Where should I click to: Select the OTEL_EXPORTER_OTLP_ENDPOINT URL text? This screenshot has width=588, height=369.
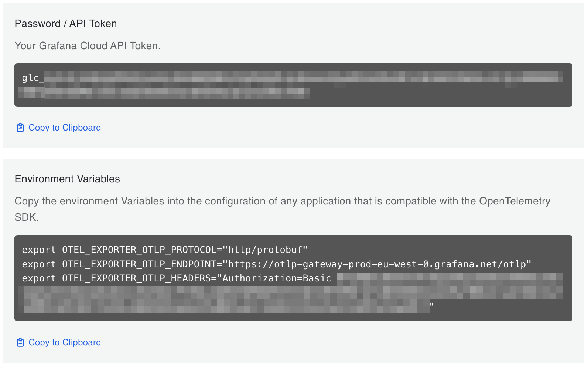point(377,264)
